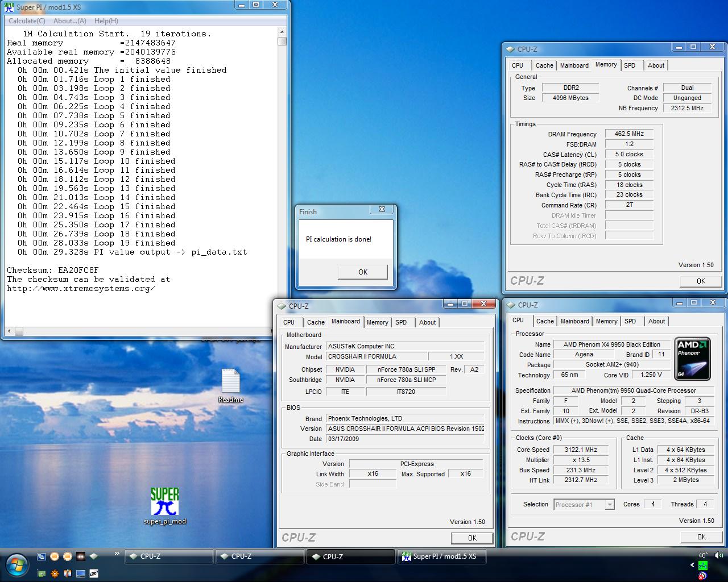The width and height of the screenshot is (728, 582).
Task: Select the Cache tab in Memory CPU-Z window
Action: click(x=544, y=65)
